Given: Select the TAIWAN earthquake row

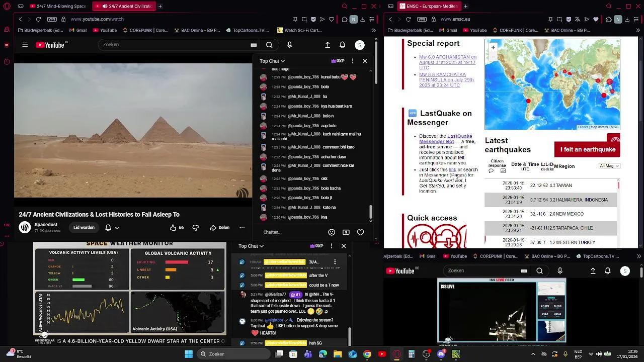Looking at the screenshot, I should tap(550, 186).
